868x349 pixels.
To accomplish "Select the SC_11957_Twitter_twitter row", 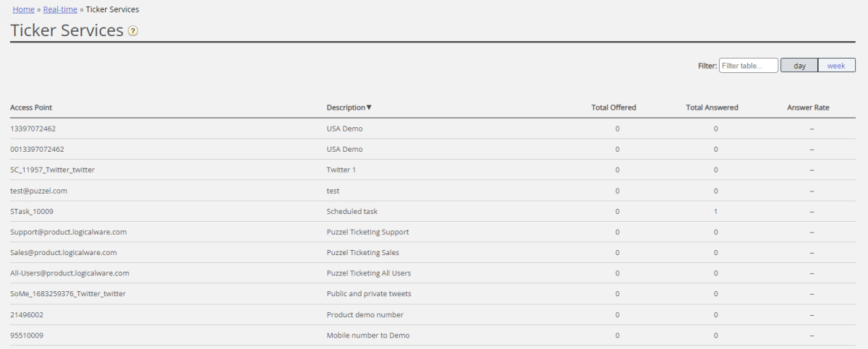I will [x=52, y=170].
